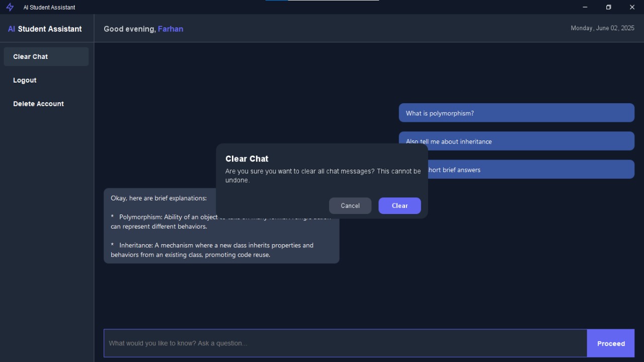The width and height of the screenshot is (644, 362).
Task: Choose Logout from the sidebar
Action: tap(25, 81)
